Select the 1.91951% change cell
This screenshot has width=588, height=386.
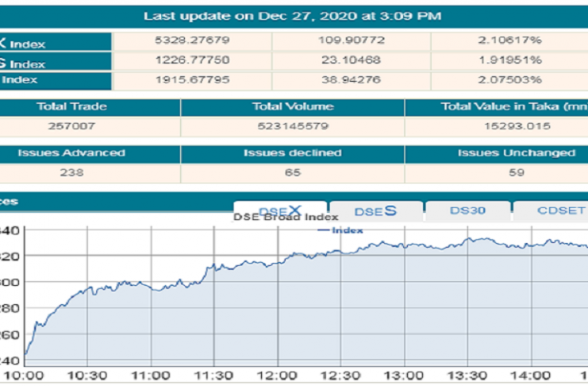point(509,61)
